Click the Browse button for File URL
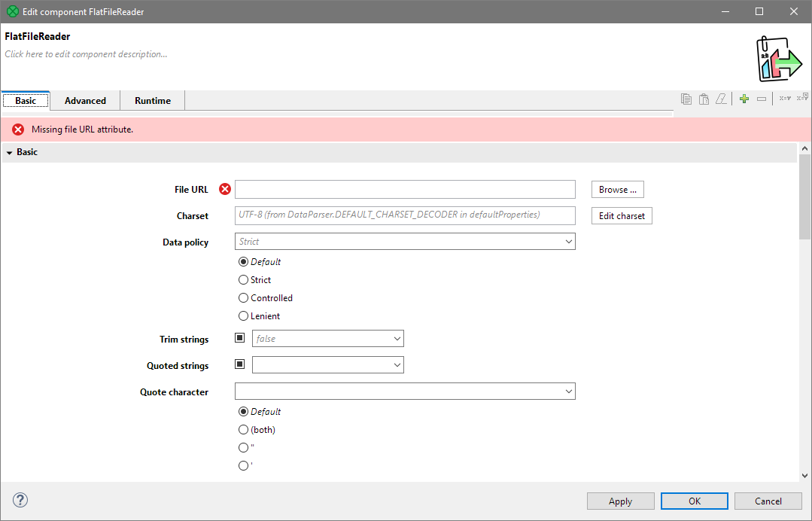The image size is (812, 521). [x=617, y=190]
